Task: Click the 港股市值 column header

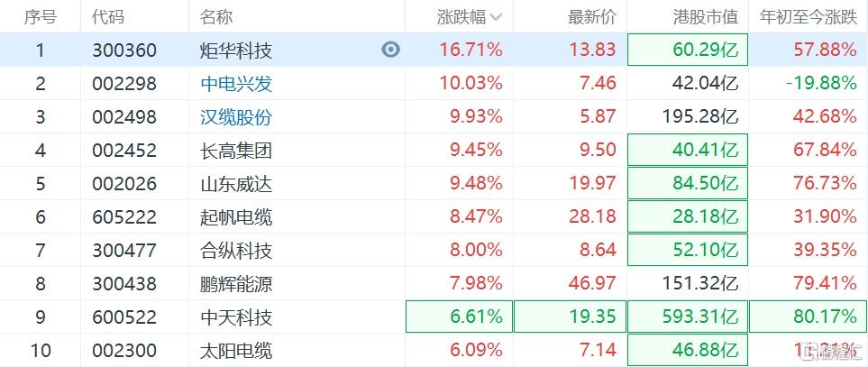Action: (x=706, y=16)
